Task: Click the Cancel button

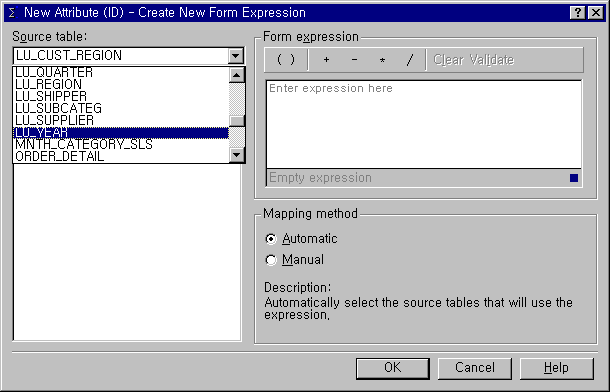Action: coord(475,368)
